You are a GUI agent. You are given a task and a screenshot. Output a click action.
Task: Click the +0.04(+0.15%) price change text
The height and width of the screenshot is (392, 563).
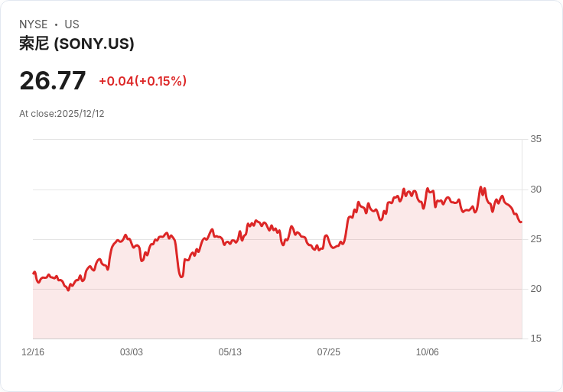(x=142, y=81)
